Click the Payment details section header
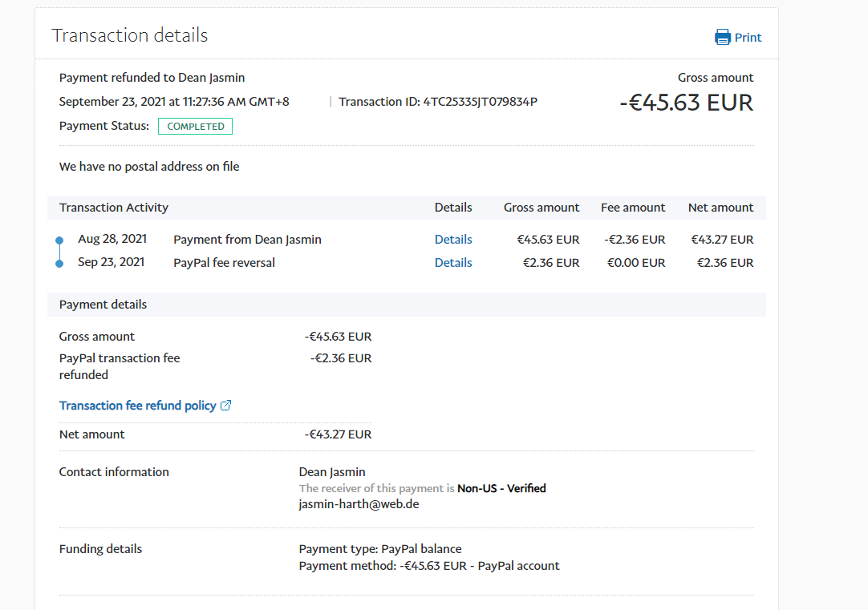 point(103,305)
